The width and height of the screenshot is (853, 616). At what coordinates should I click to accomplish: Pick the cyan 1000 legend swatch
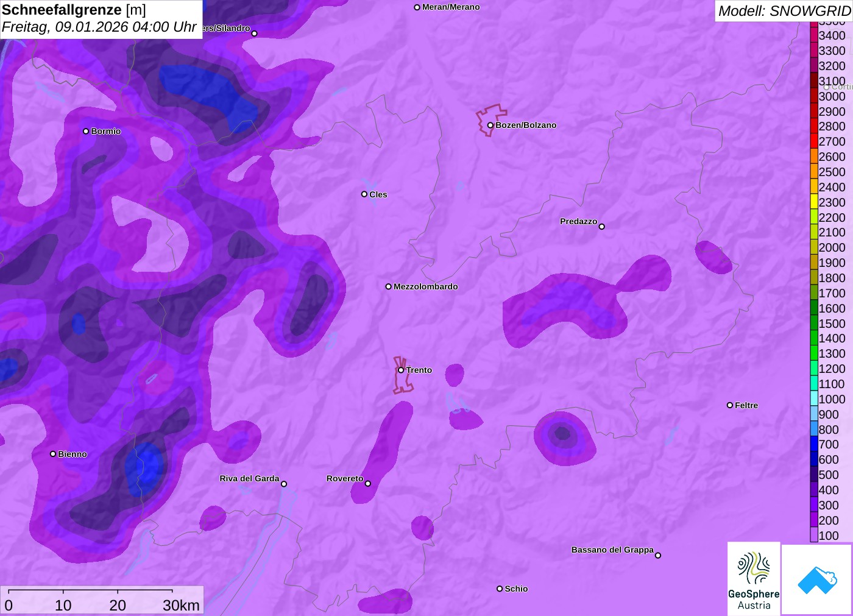[814, 399]
